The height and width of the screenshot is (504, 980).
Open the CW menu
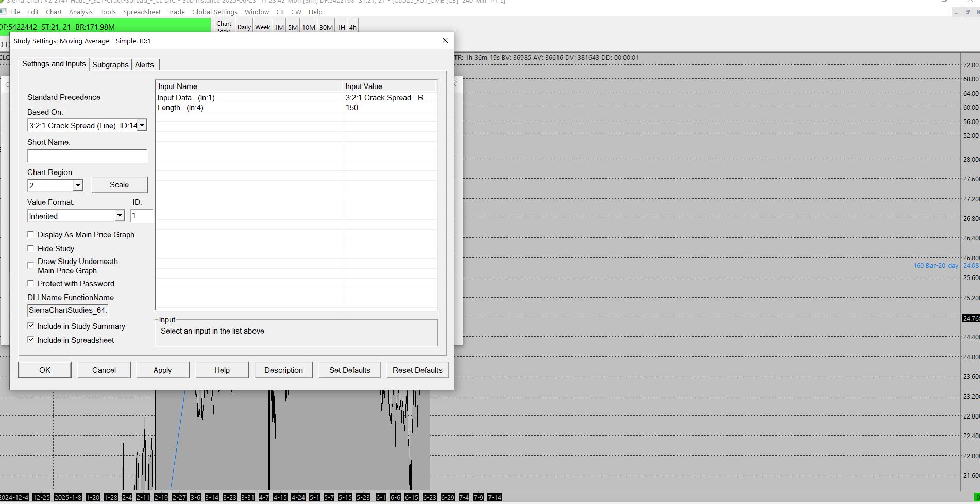[x=296, y=12]
